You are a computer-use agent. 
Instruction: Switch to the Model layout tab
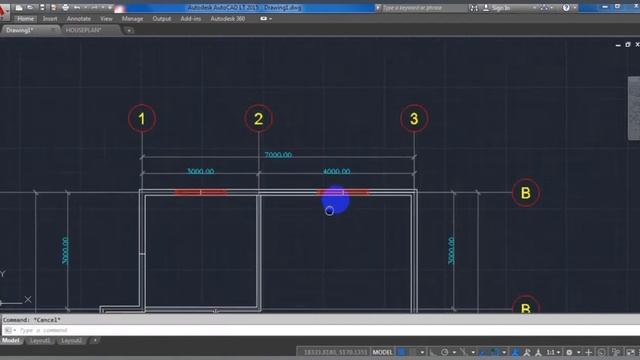point(11,340)
